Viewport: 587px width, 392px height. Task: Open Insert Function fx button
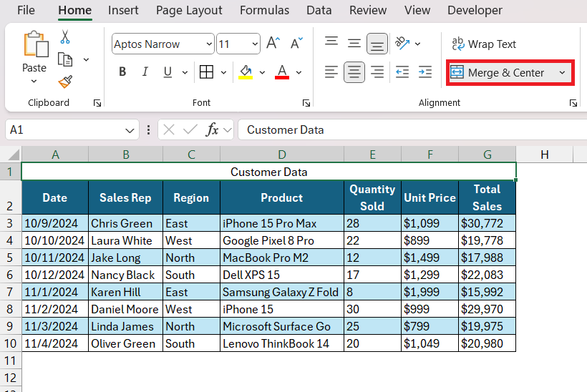(213, 129)
